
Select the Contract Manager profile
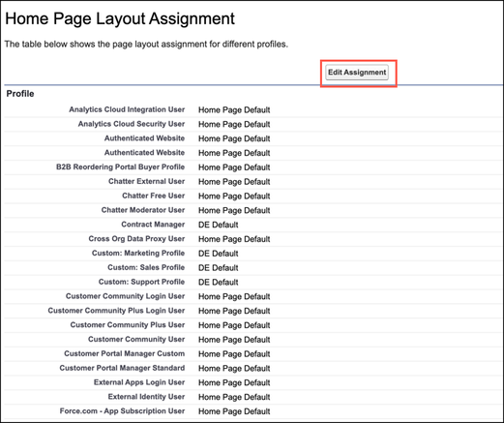coord(153,225)
